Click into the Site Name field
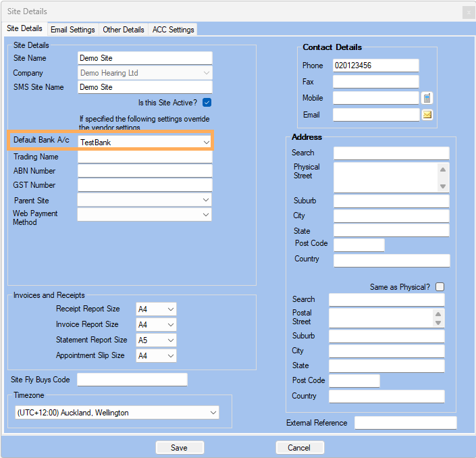The width and height of the screenshot is (476, 458). 144,58
